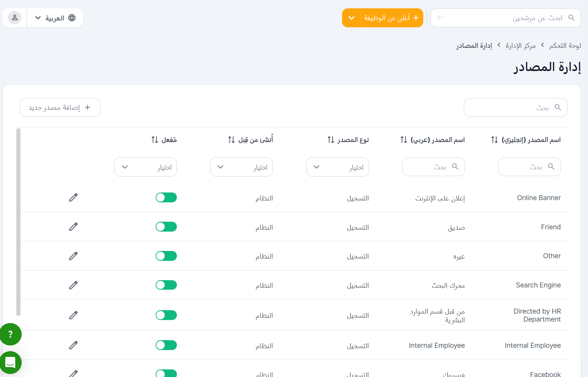Open the chat support widget icon
This screenshot has height=377, width=588.
pos(11,363)
